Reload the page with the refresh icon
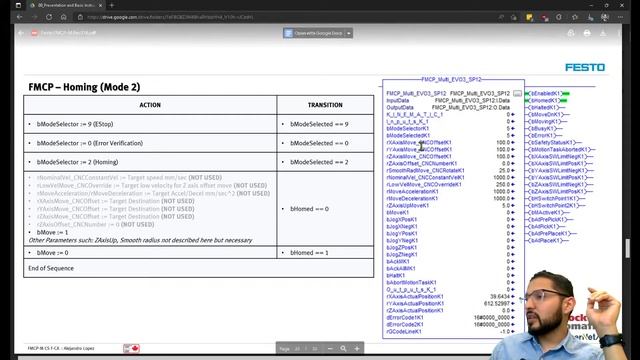Screen dimensions: 640x360 click(49, 17)
